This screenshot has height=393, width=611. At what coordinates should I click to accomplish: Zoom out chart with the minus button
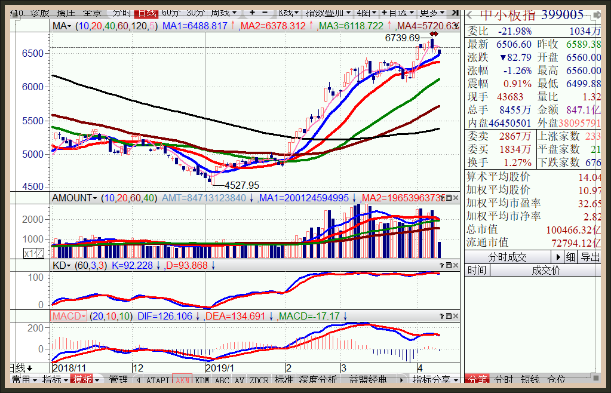pyautogui.click(x=265, y=13)
